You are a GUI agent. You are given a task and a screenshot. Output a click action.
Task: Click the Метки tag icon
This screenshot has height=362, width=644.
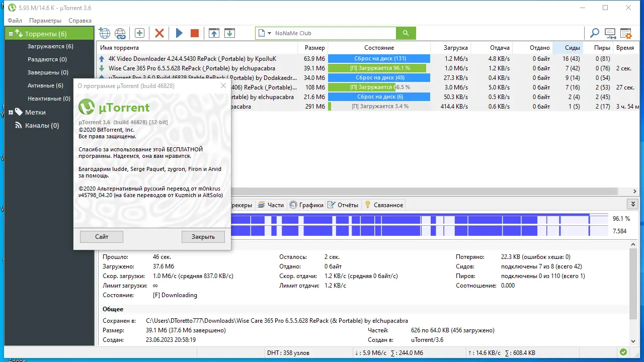point(19,112)
